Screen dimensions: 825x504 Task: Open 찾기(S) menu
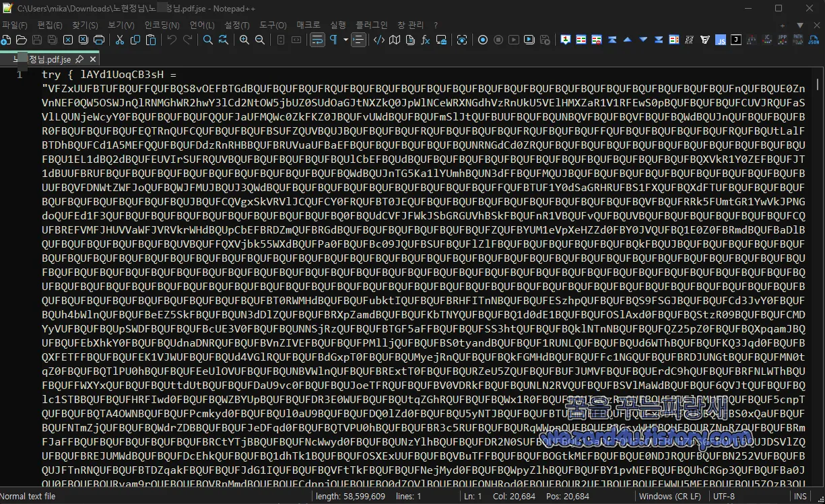(x=85, y=25)
